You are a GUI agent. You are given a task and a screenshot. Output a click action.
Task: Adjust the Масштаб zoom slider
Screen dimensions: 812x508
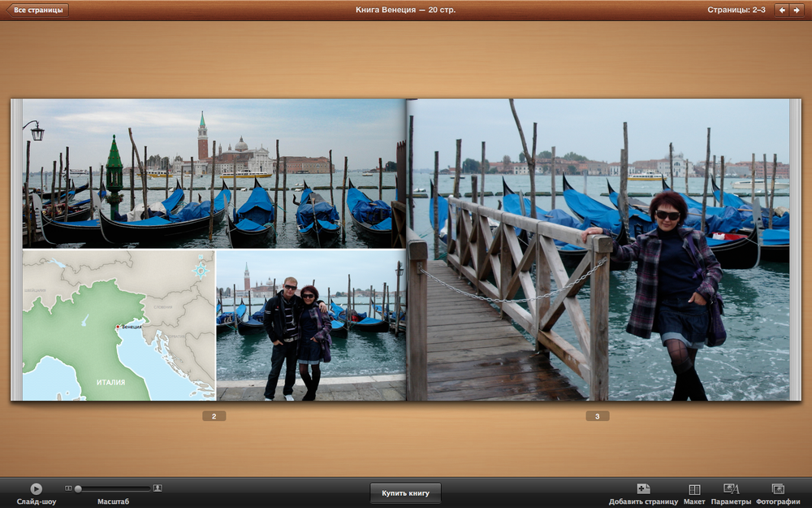tap(114, 488)
